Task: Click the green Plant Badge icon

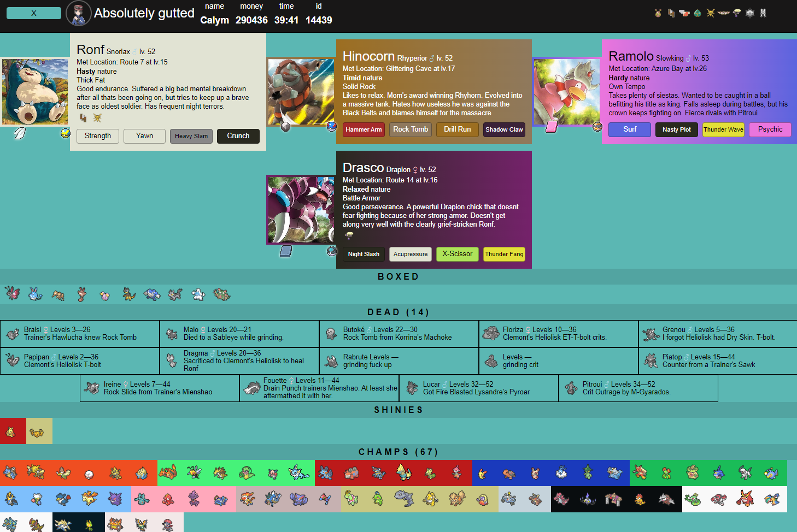Action: pyautogui.click(x=698, y=13)
